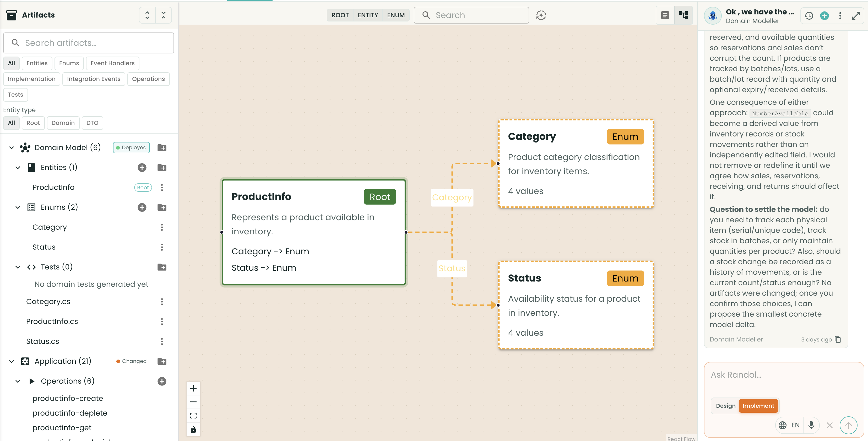The height and width of the screenshot is (441, 868).
Task: Show All artifacts filter tab
Action: point(12,63)
